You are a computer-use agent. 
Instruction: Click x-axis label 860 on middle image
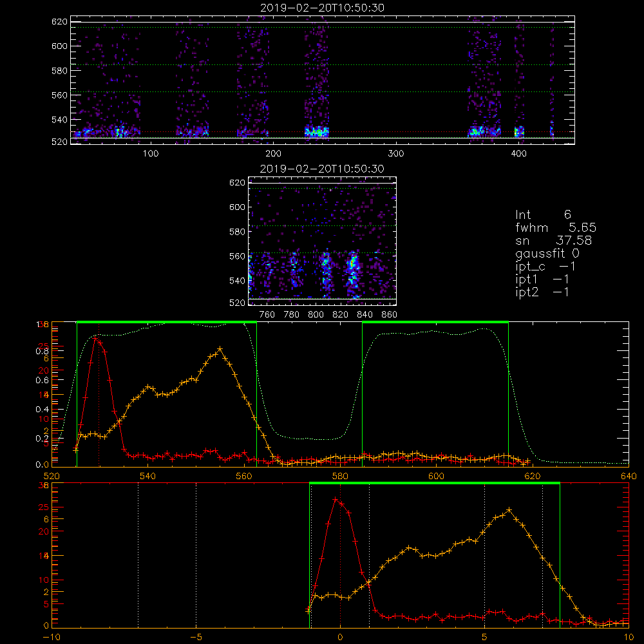coord(390,315)
